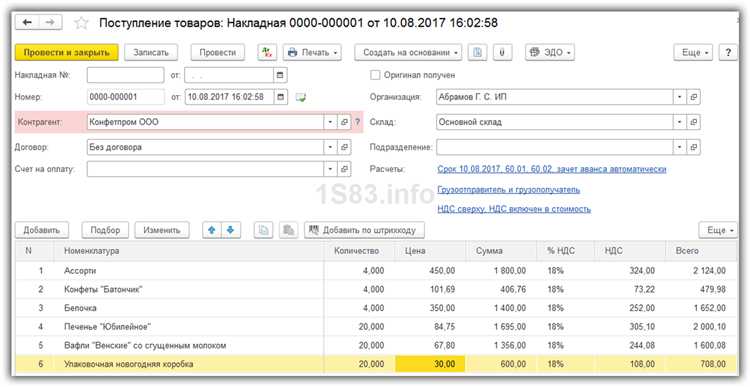750x387 pixels.
Task: Expand the Склад dropdown list
Action: (x=680, y=122)
